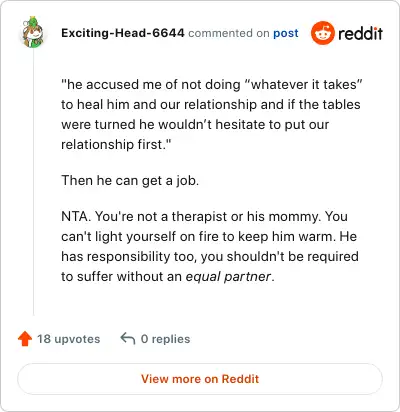
Task: Click the paragraph beginning with "NTA."
Action: pyautogui.click(x=210, y=247)
